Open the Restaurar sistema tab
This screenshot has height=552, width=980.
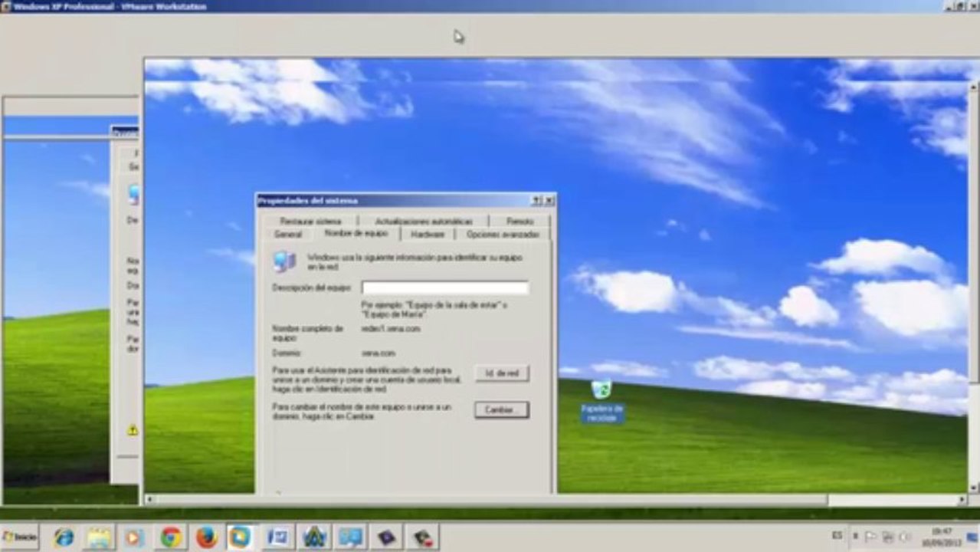click(x=310, y=221)
